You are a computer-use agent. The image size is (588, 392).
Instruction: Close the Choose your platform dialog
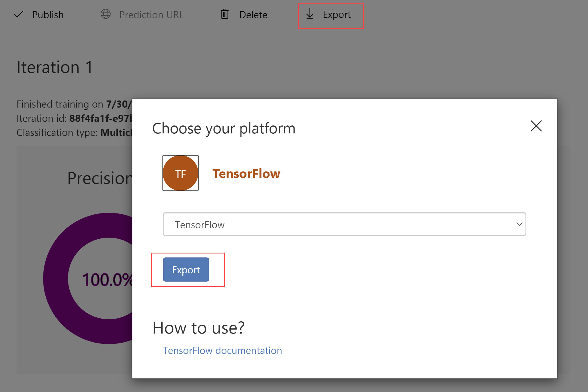point(536,126)
